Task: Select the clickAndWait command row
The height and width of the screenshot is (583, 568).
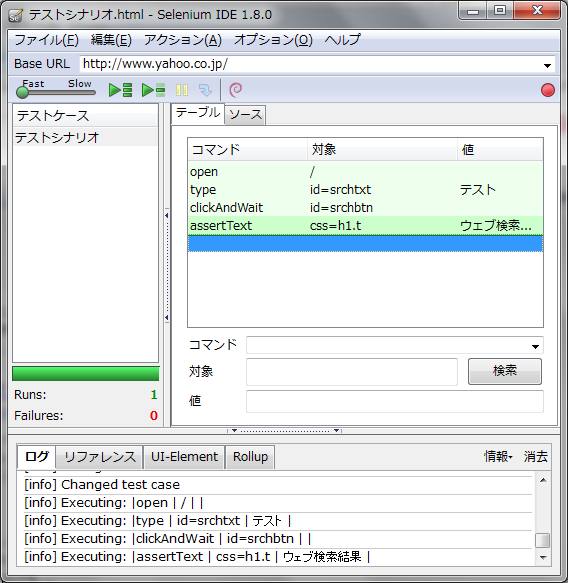Action: [365, 207]
